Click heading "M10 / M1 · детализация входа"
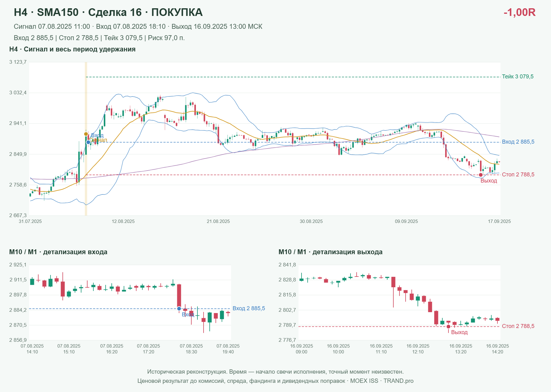The image size is (551, 392). 58,252
